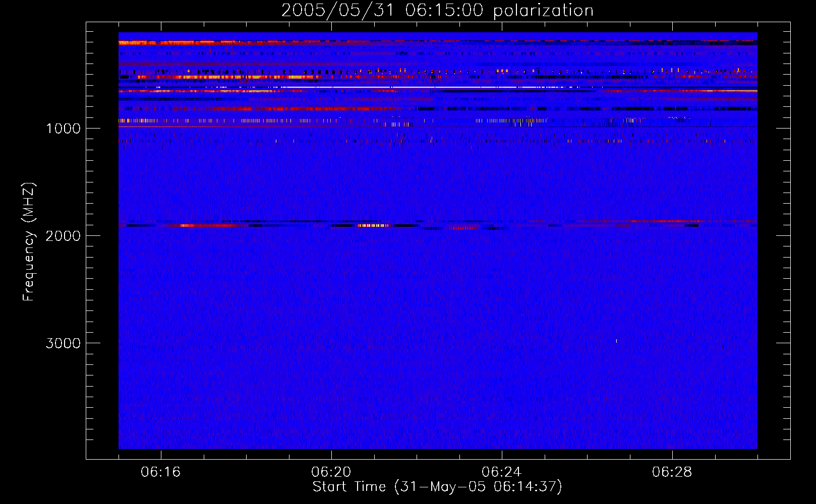Click the 06:20 time tick label
The width and height of the screenshot is (816, 504).
tap(331, 472)
